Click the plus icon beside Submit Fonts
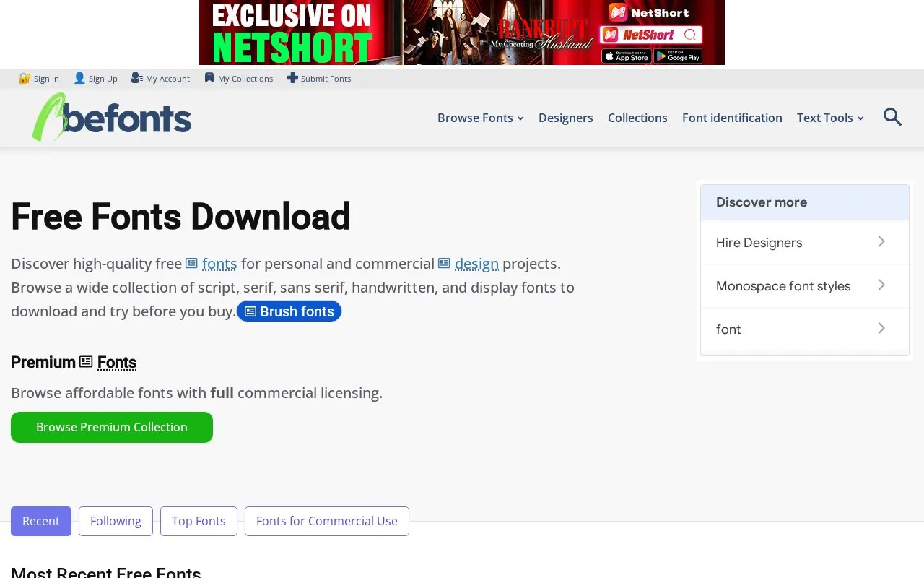Image resolution: width=924 pixels, height=578 pixels. [292, 78]
